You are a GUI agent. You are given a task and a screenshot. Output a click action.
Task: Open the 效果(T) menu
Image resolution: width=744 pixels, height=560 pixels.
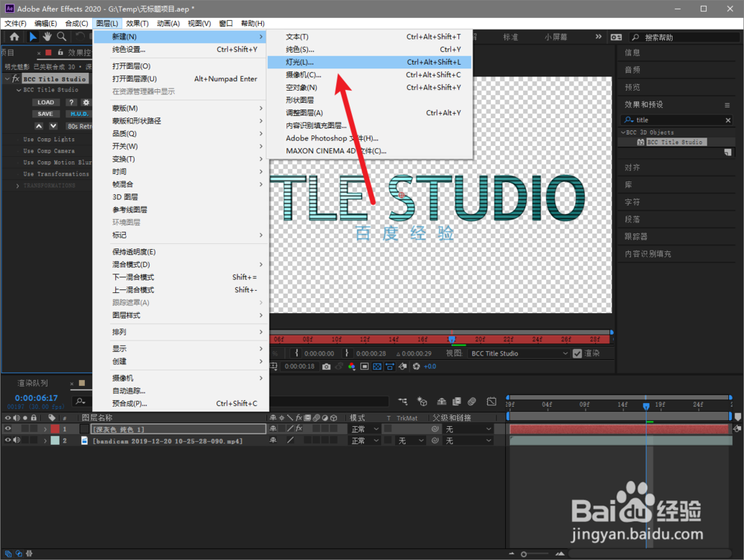(137, 23)
